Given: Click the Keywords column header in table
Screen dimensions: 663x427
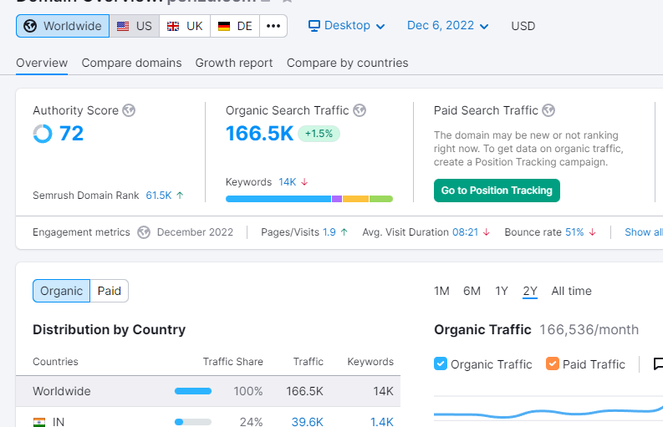Looking at the screenshot, I should pos(370,361).
